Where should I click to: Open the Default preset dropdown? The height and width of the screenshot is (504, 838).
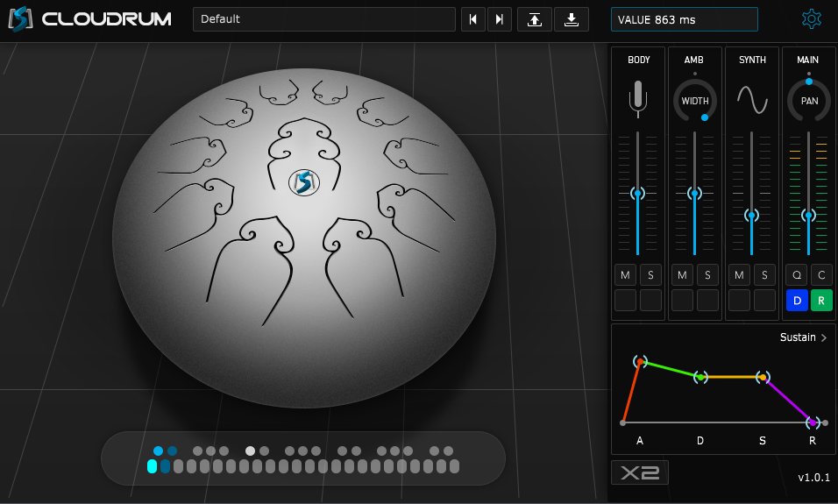323,20
